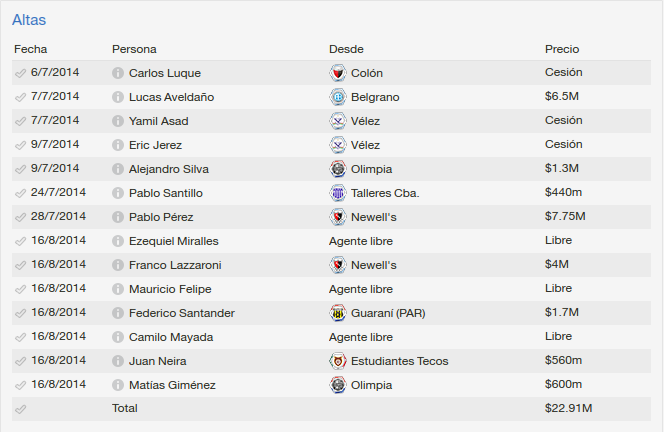Open info icon beside Federico Santander

(x=118, y=313)
